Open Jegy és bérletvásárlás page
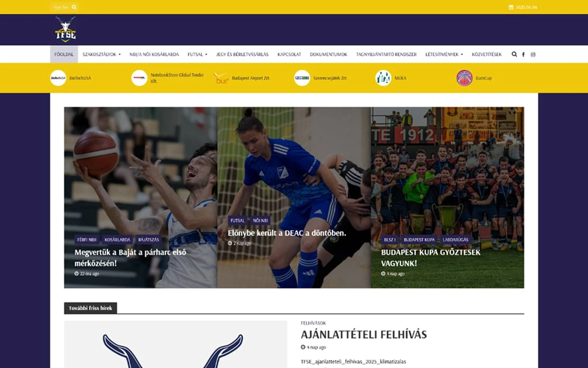588x368 pixels. (242, 55)
